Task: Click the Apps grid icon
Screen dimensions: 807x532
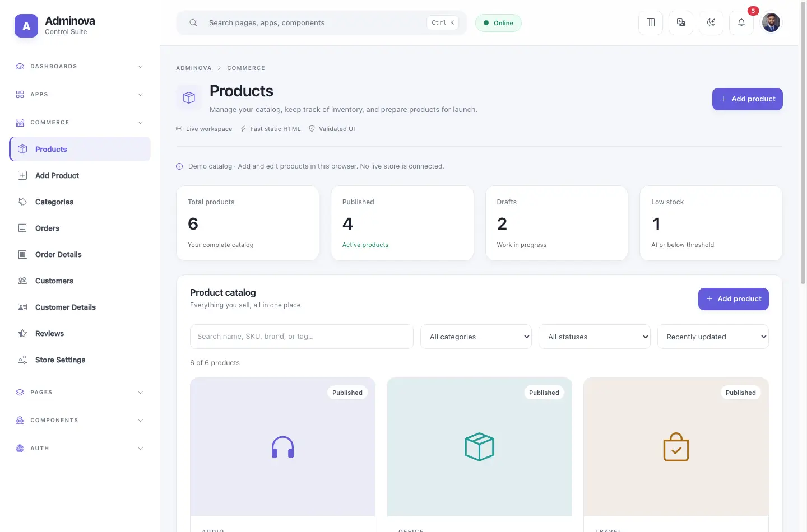Action: point(20,95)
